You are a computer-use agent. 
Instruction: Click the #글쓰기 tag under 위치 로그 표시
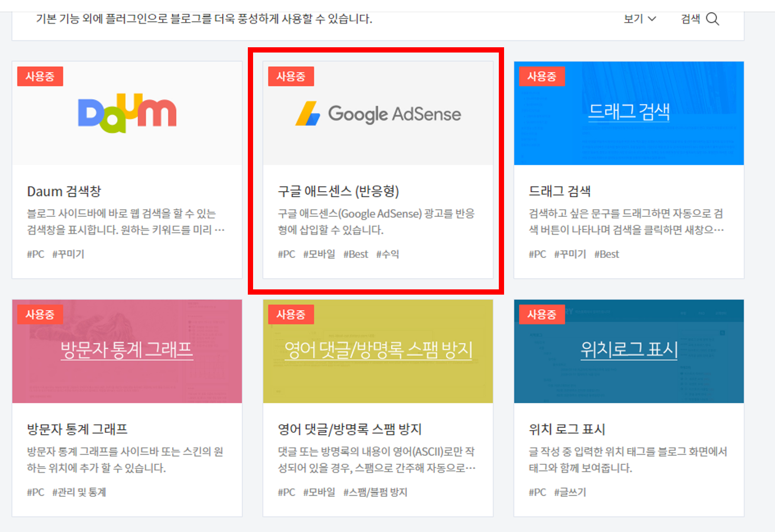tap(571, 493)
